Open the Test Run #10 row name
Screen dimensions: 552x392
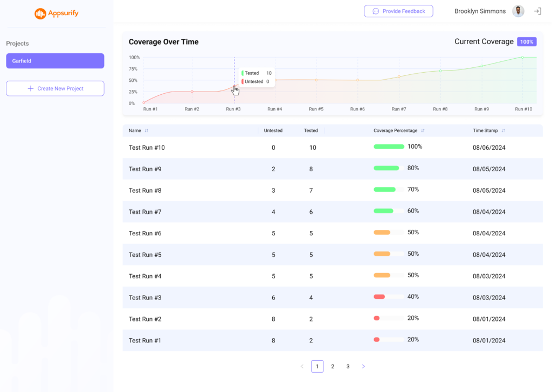coord(147,148)
